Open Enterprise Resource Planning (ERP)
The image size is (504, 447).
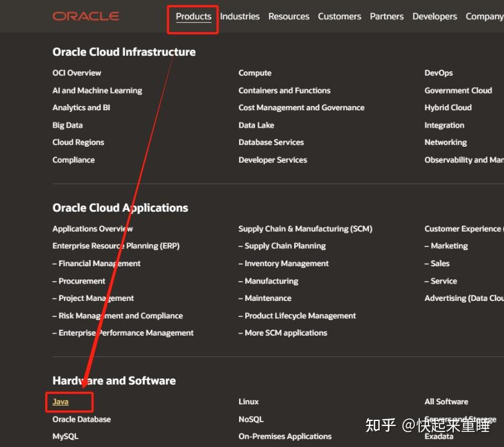click(117, 246)
